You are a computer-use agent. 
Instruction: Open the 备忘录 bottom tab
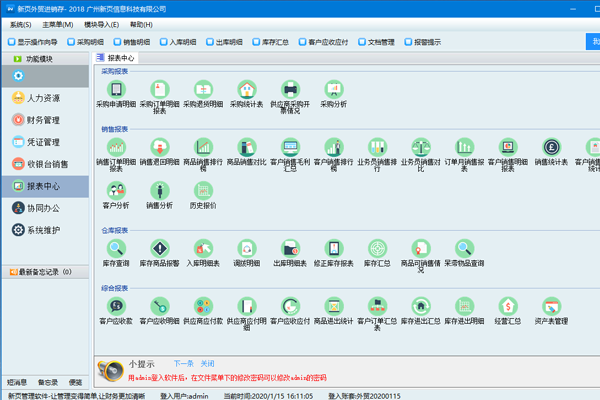click(48, 382)
